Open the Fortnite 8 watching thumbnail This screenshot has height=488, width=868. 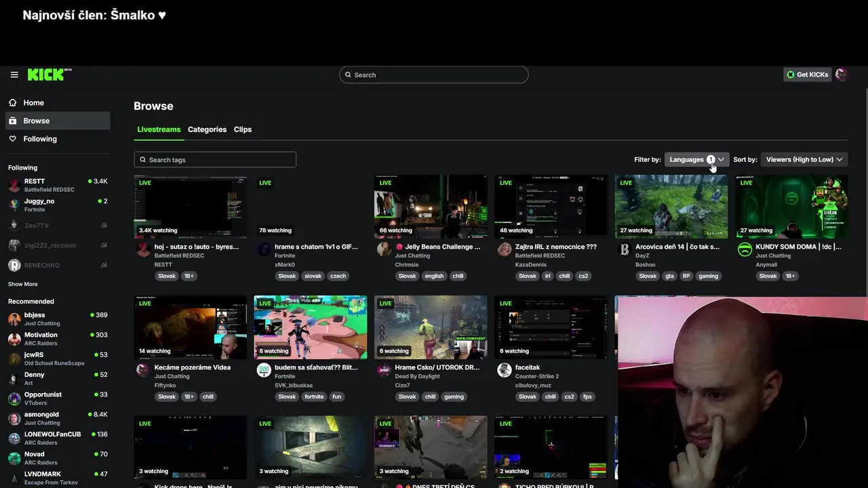pyautogui.click(x=311, y=327)
